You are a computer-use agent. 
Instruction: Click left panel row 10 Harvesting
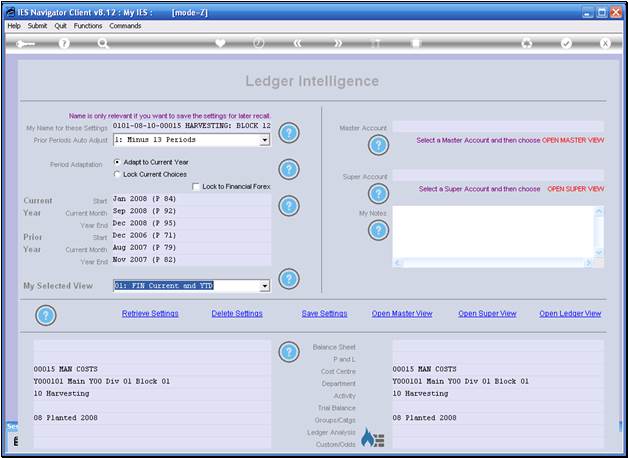[x=152, y=394]
